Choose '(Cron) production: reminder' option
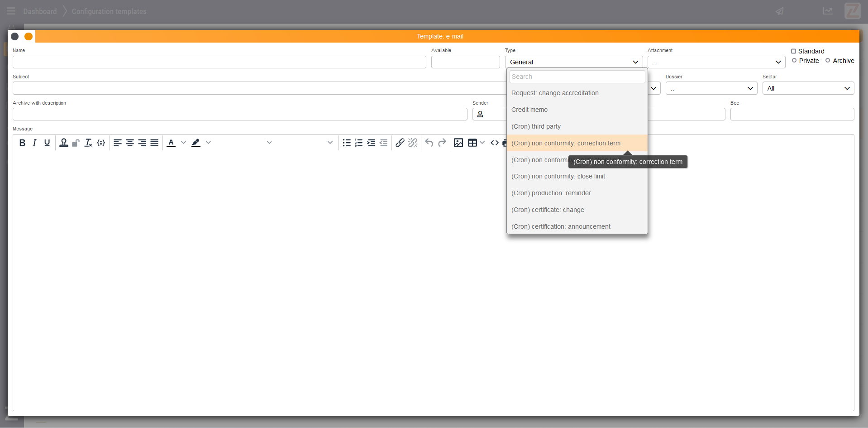 click(551, 193)
